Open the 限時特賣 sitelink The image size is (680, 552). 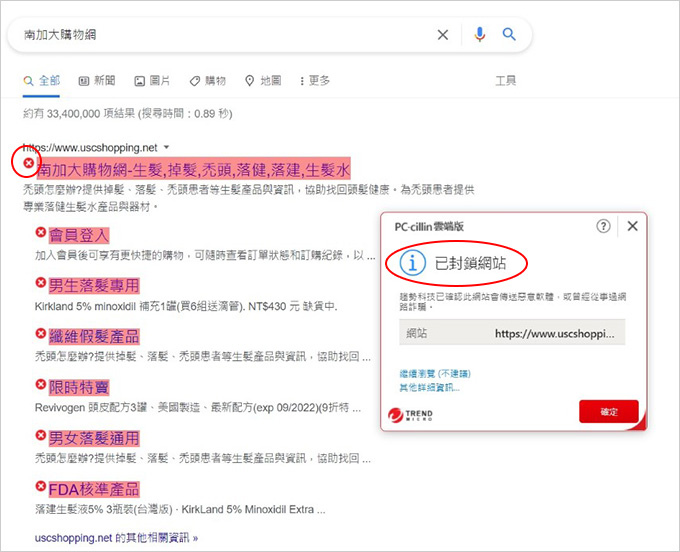click(79, 387)
